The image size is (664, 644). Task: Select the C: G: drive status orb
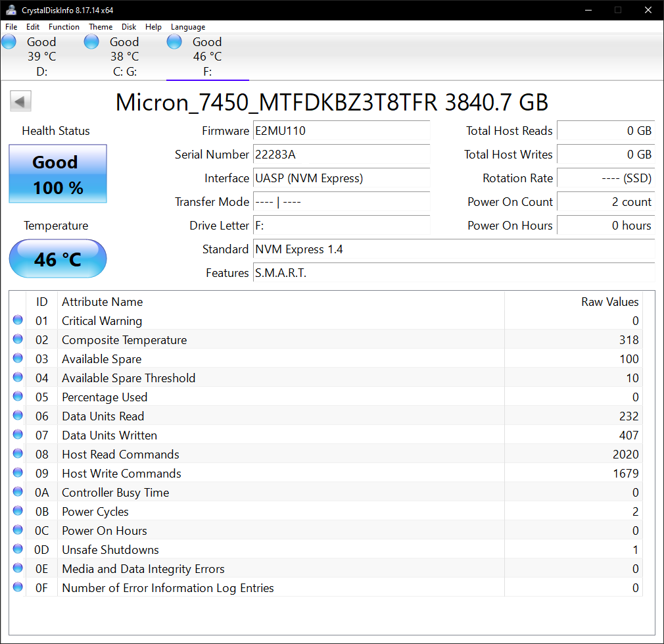pyautogui.click(x=91, y=42)
